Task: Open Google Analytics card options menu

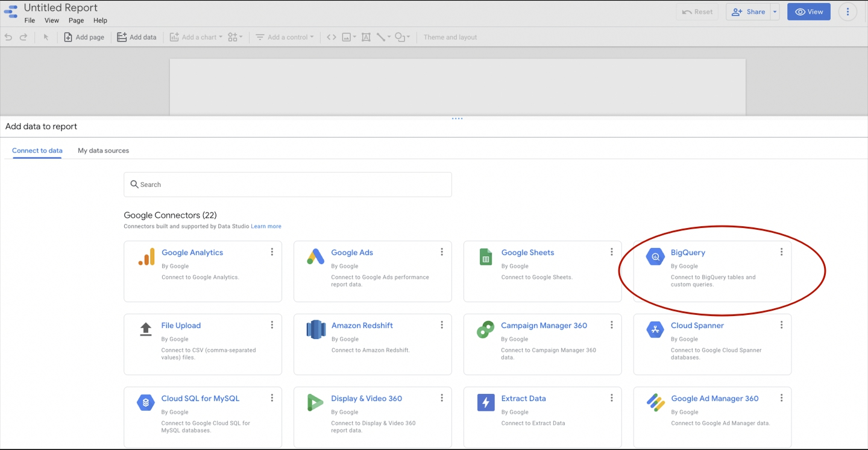Action: pyautogui.click(x=272, y=252)
